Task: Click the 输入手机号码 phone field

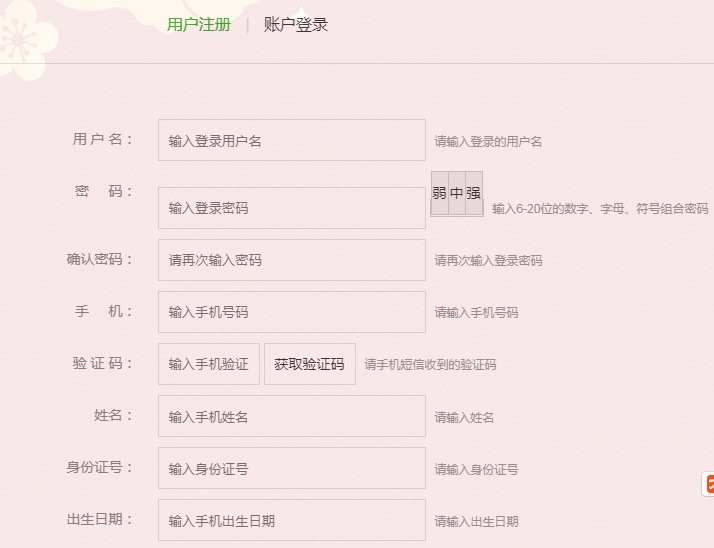Action: [x=292, y=312]
